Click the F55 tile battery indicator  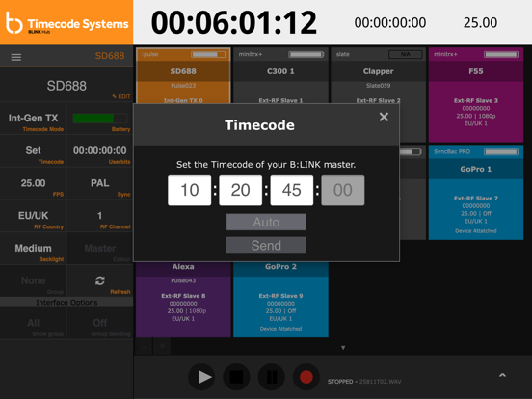[x=501, y=54]
